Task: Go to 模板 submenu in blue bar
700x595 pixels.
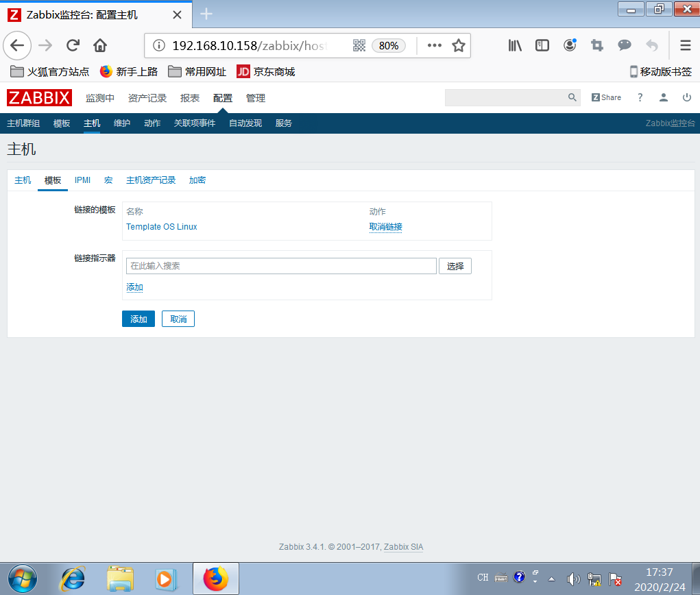Action: [62, 123]
